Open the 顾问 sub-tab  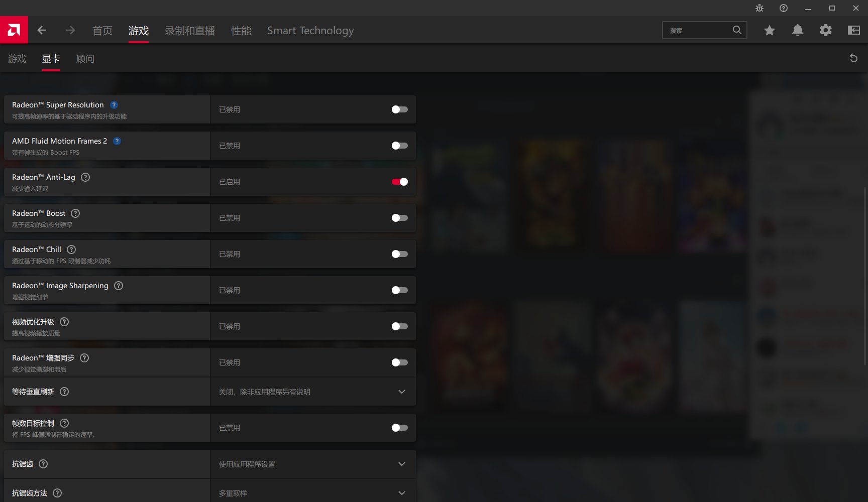[85, 59]
